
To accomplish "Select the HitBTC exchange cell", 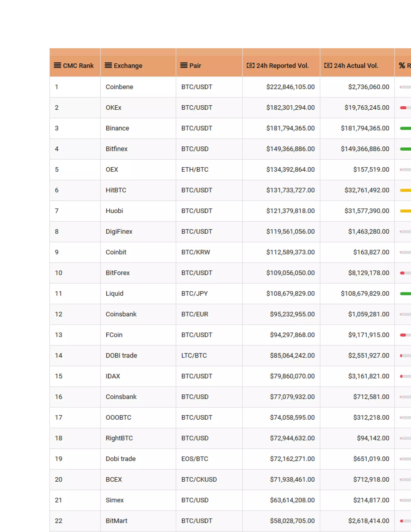I will pos(138,190).
